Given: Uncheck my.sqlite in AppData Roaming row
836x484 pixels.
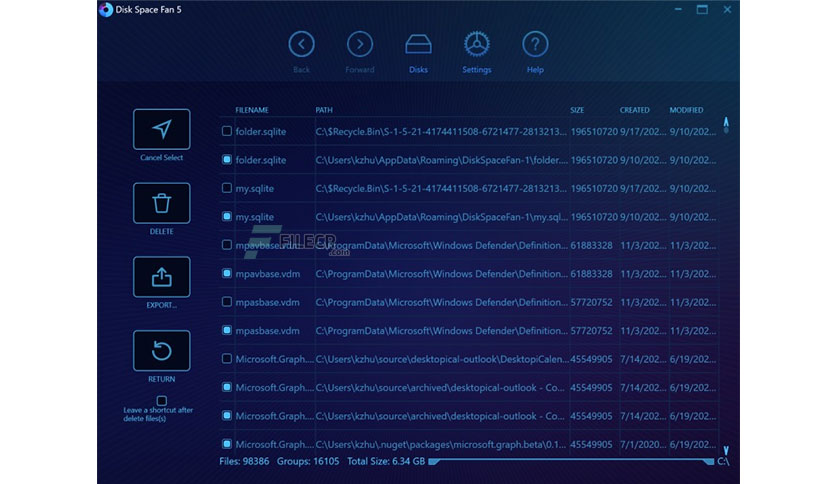Looking at the screenshot, I should [x=227, y=216].
